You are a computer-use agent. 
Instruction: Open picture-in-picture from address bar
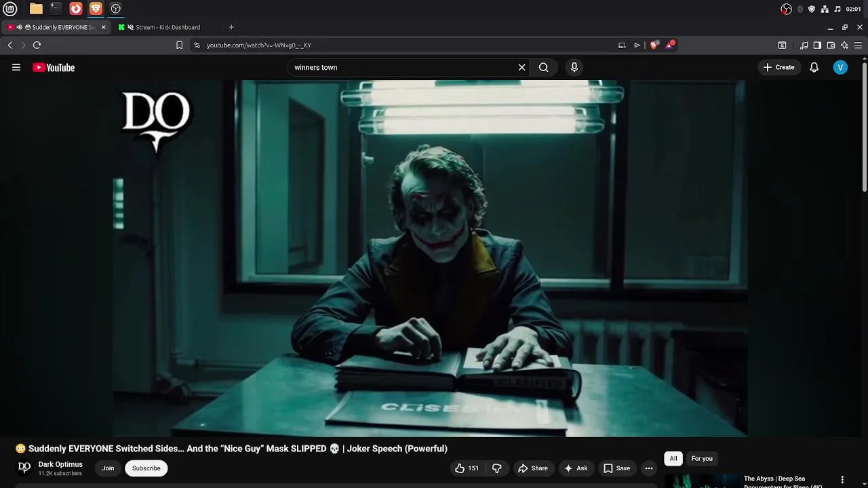pos(622,45)
